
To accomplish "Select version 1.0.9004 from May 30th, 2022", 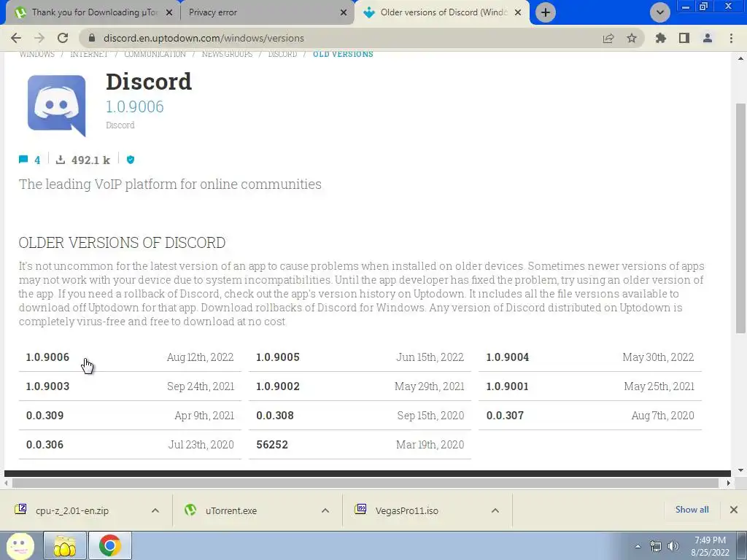I will (589, 357).
